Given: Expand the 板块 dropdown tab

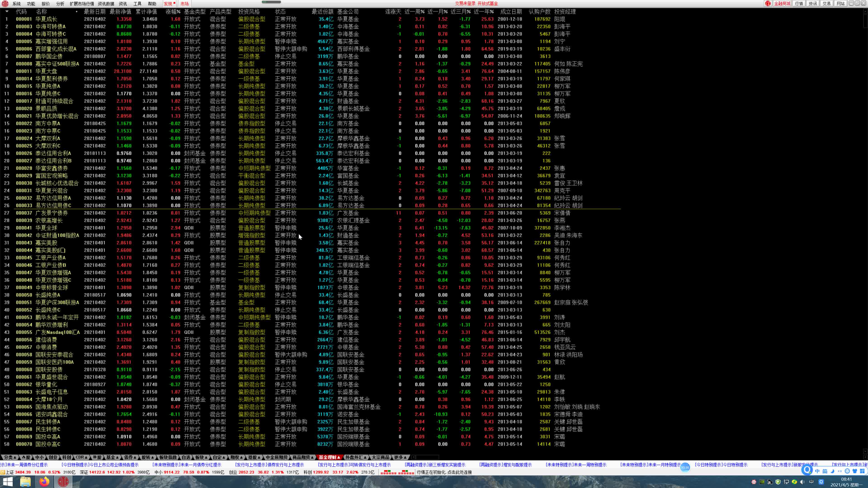Looking at the screenshot, I should [x=201, y=457].
